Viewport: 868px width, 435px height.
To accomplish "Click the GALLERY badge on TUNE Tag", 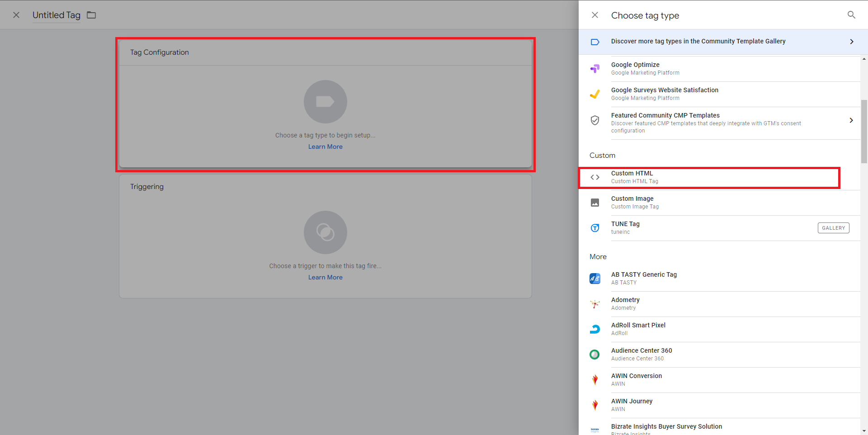I will pos(833,228).
